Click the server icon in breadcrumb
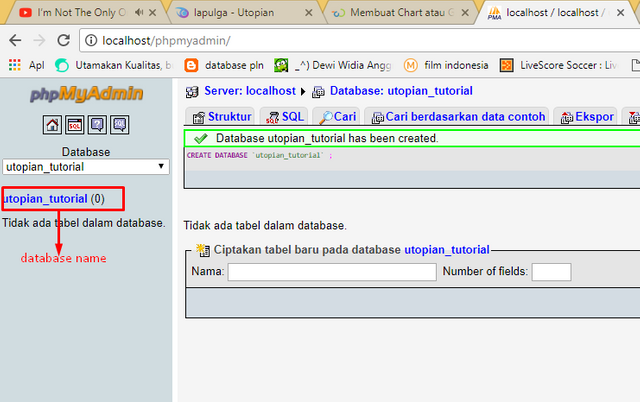Viewport: 640px width, 402px height. [x=192, y=92]
